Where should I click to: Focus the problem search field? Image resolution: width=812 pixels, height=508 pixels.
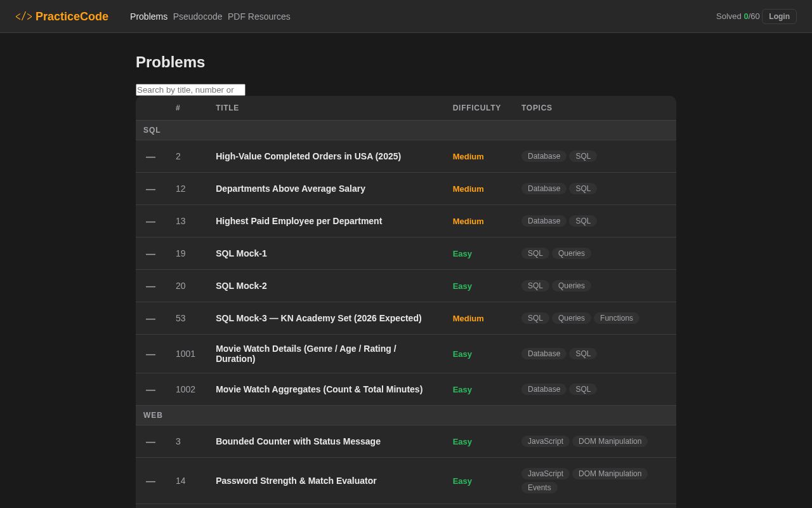point(190,90)
